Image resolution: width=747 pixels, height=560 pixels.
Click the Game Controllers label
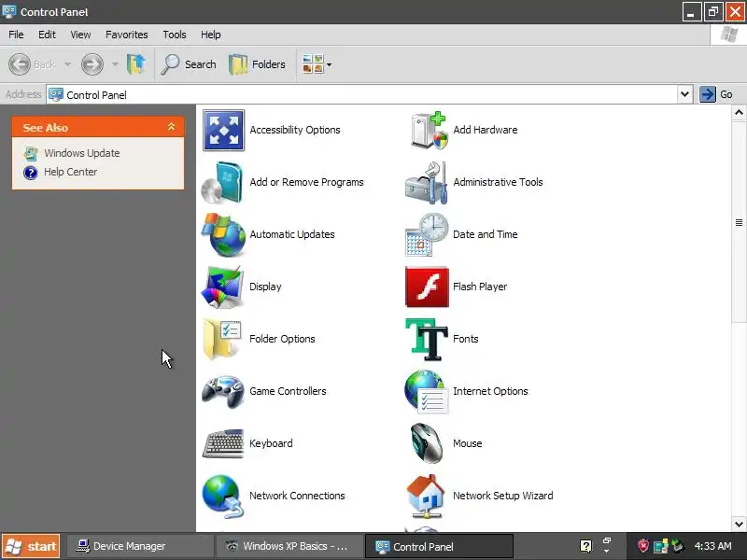(288, 391)
